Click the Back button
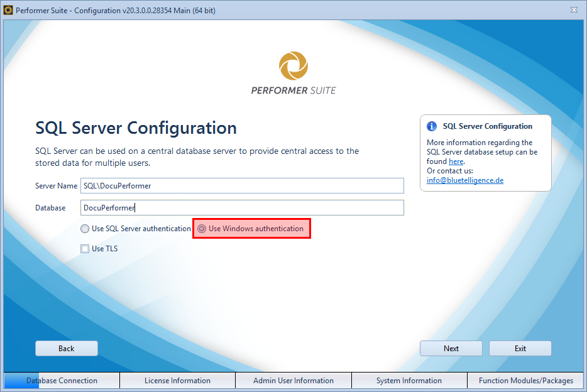587x392 pixels. tap(66, 348)
